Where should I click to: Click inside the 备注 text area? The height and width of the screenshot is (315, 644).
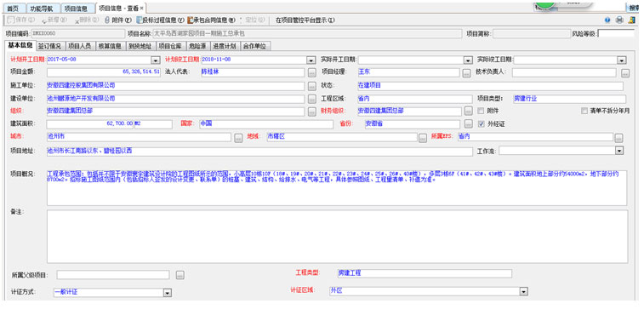point(337,237)
